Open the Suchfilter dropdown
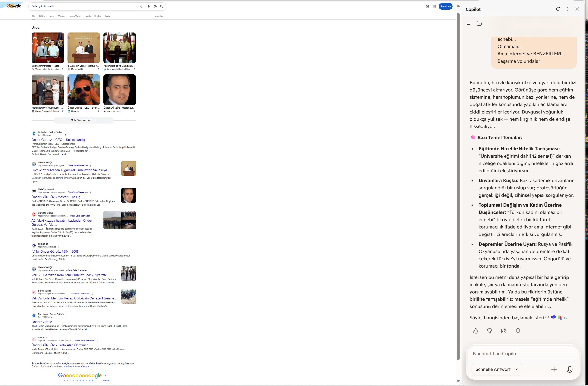This screenshot has height=386, width=588. [159, 16]
